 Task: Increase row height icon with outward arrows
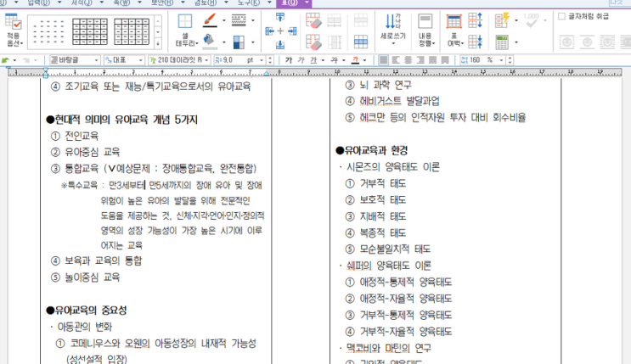[476, 20]
